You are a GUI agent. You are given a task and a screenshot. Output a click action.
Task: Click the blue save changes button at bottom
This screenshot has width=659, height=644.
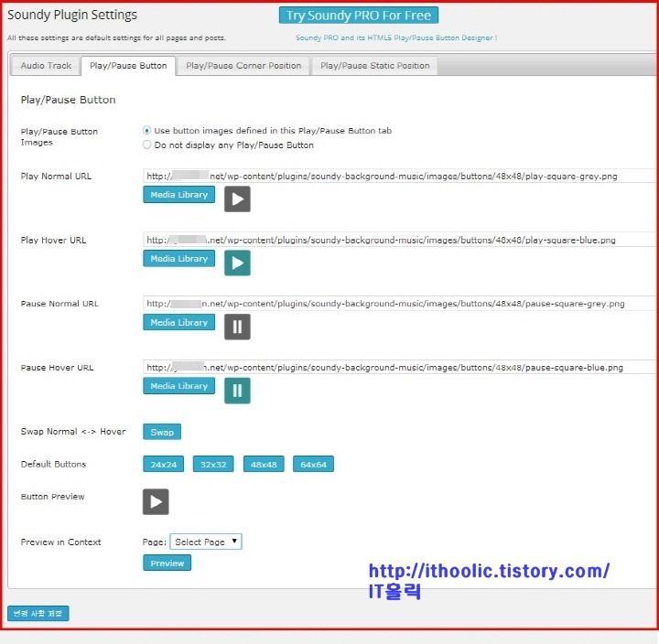click(x=38, y=613)
